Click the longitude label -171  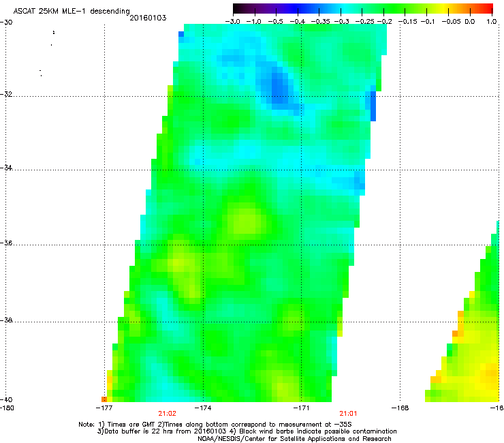pos(301,408)
